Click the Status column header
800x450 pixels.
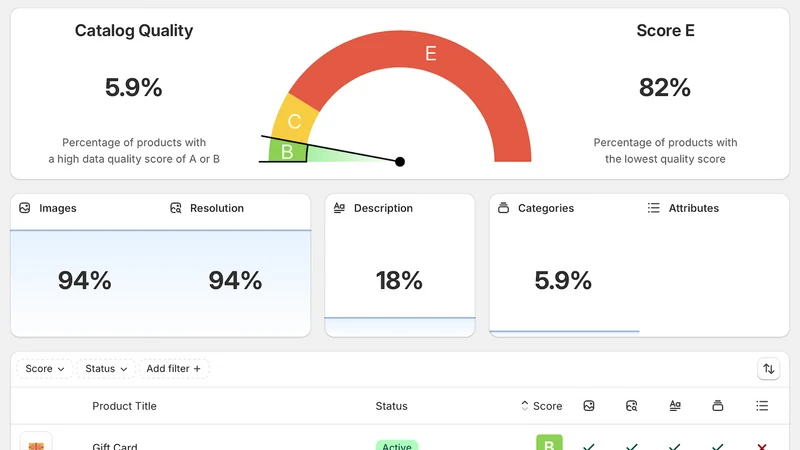click(x=391, y=406)
